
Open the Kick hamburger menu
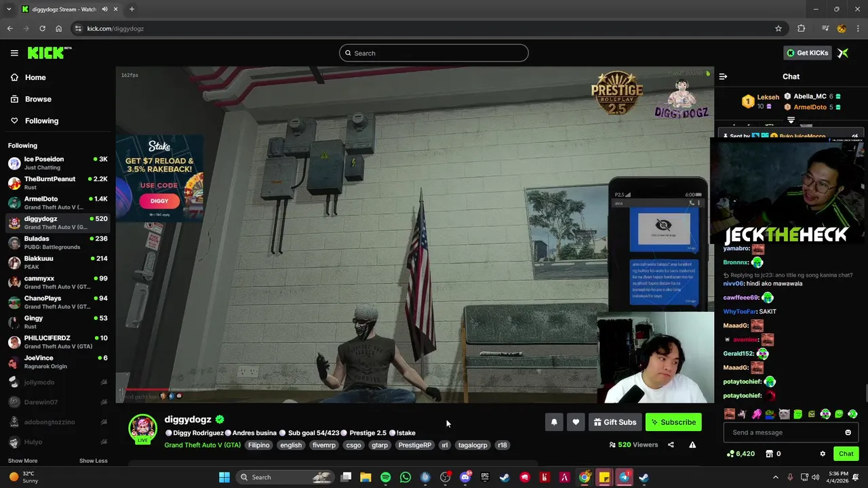(14, 53)
